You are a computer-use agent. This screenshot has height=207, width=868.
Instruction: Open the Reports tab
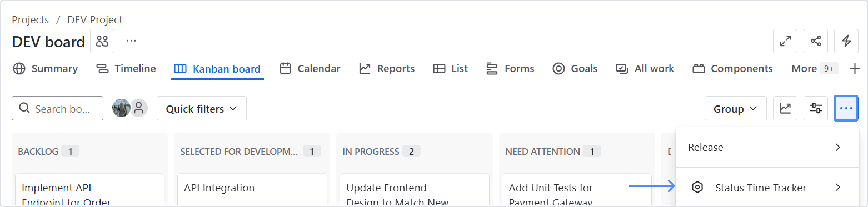click(387, 69)
